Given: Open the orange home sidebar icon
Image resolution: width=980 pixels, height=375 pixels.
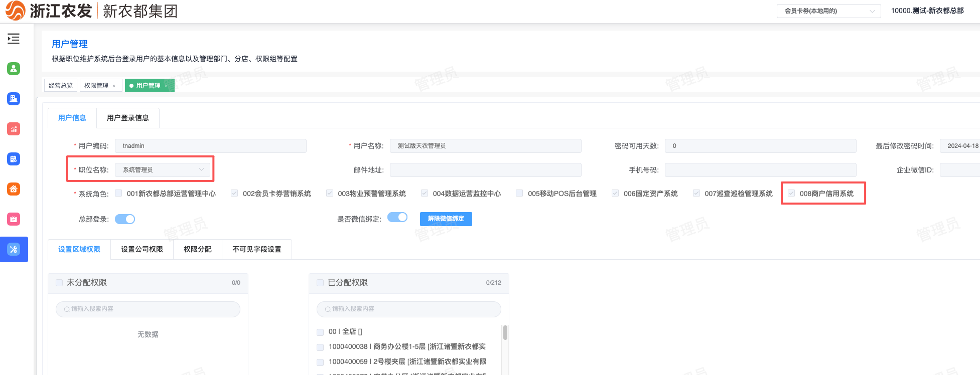Looking at the screenshot, I should point(14,189).
